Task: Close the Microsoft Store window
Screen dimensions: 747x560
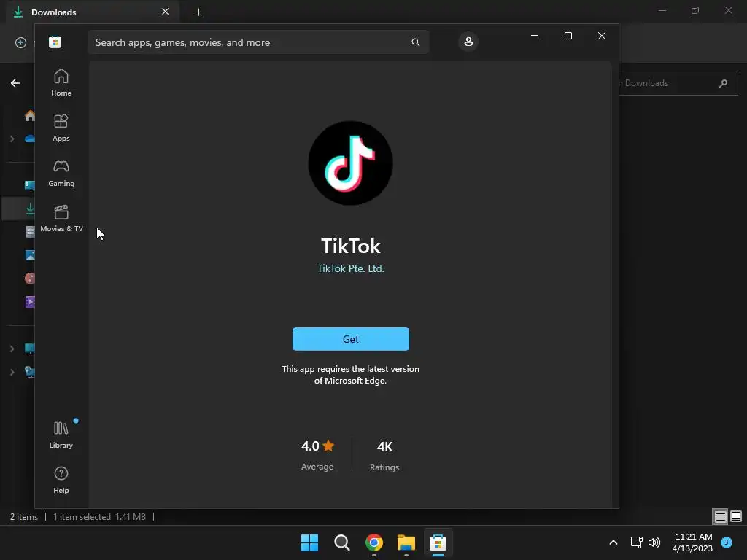Action: (602, 36)
